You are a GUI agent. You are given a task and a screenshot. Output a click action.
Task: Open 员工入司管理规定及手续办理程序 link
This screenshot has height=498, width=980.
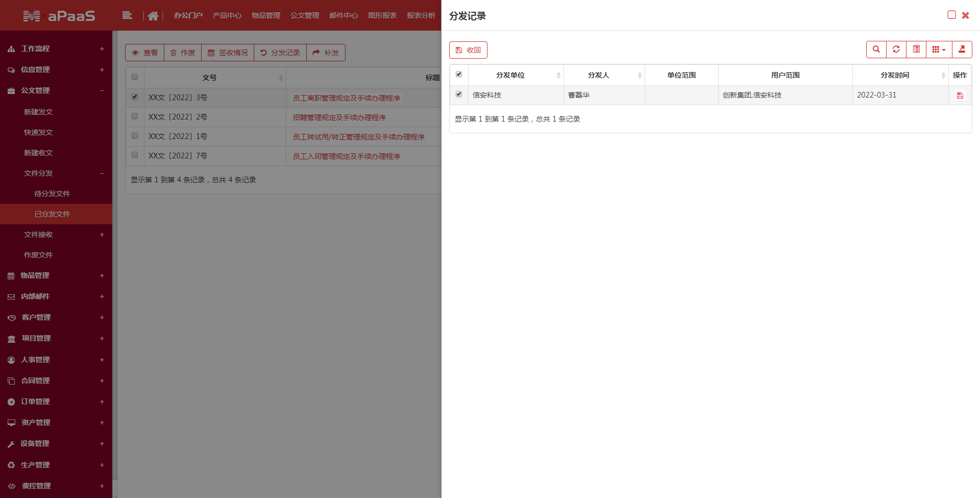(346, 156)
